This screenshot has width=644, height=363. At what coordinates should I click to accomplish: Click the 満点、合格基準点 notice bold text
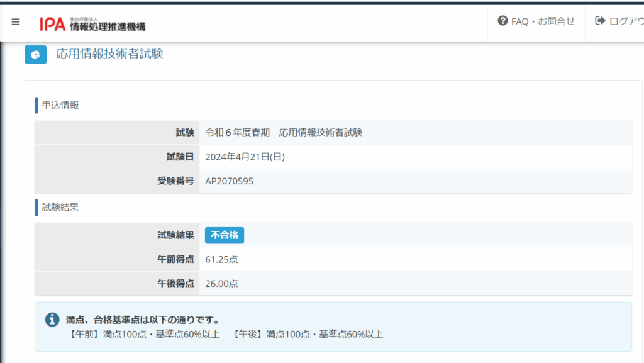[142, 320]
